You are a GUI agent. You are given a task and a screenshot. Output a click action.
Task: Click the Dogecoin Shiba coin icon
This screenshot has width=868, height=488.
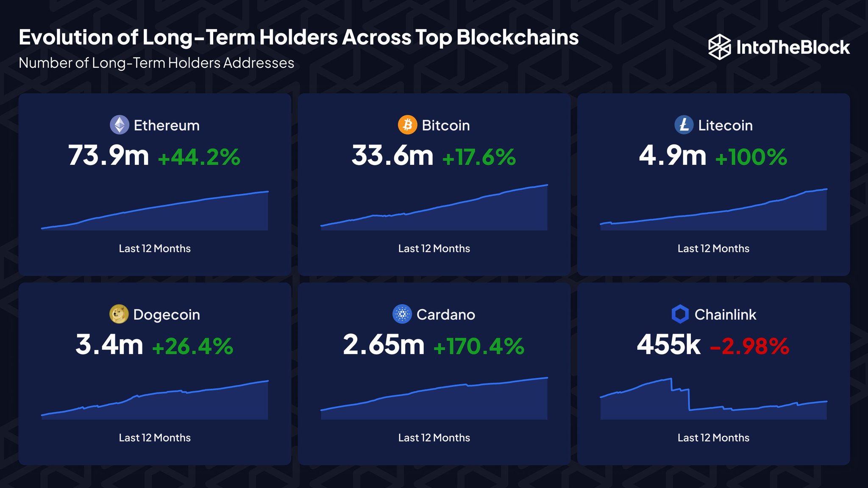(119, 314)
